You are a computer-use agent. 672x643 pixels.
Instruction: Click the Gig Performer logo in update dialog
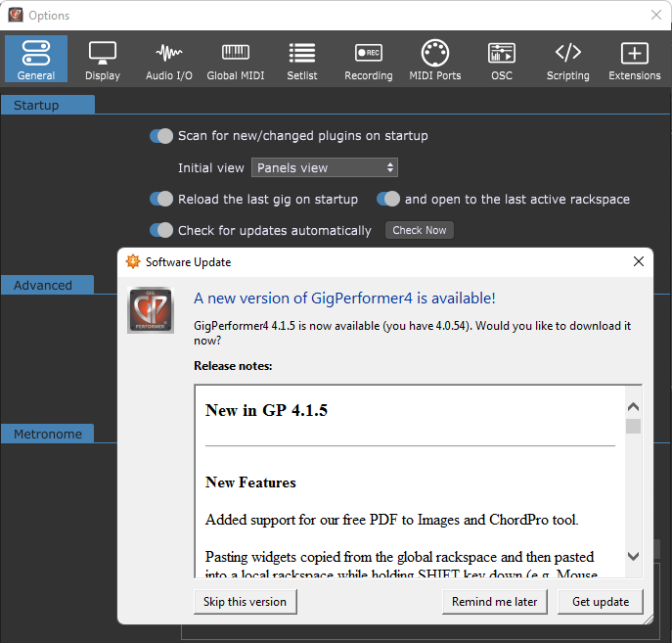tap(151, 310)
